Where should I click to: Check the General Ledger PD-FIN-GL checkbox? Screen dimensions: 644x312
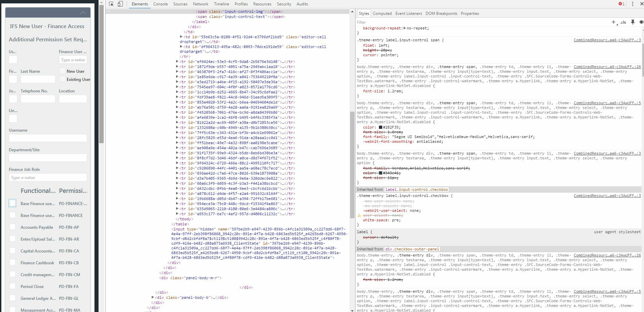pos(13,298)
